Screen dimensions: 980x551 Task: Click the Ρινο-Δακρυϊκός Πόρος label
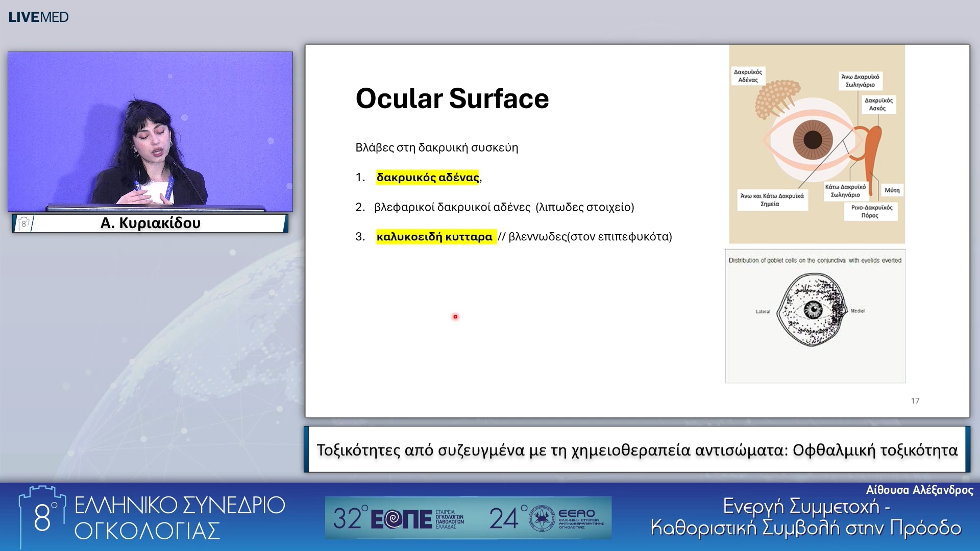[x=871, y=211]
